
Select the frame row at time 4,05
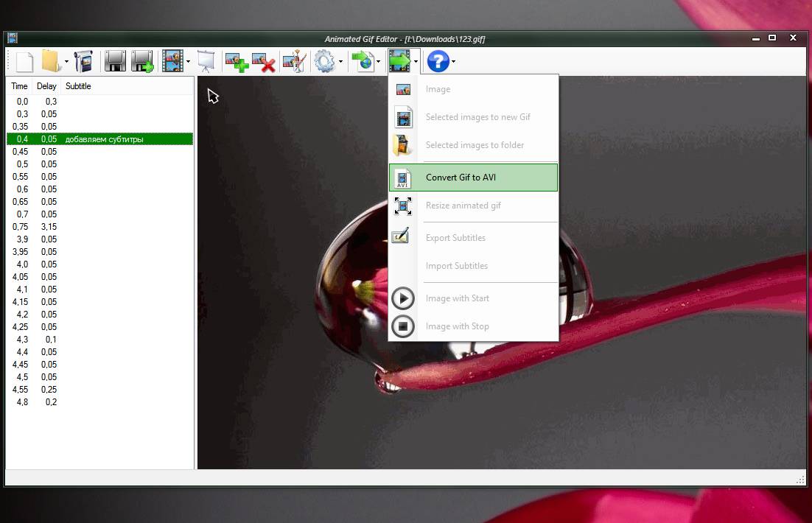click(x=100, y=276)
